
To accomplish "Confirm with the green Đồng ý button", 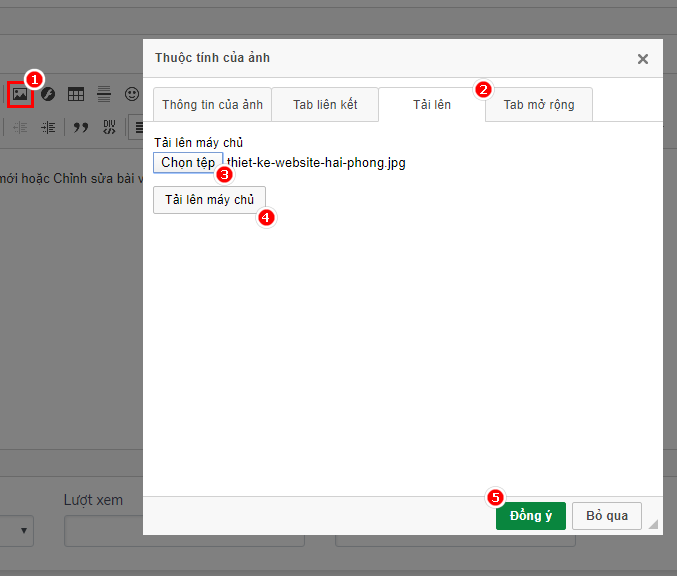I will (531, 516).
